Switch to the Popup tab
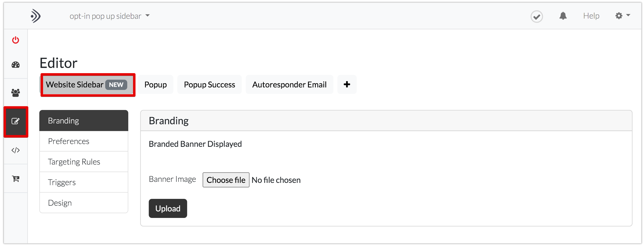Viewport: 644px width, 246px height. coord(155,84)
